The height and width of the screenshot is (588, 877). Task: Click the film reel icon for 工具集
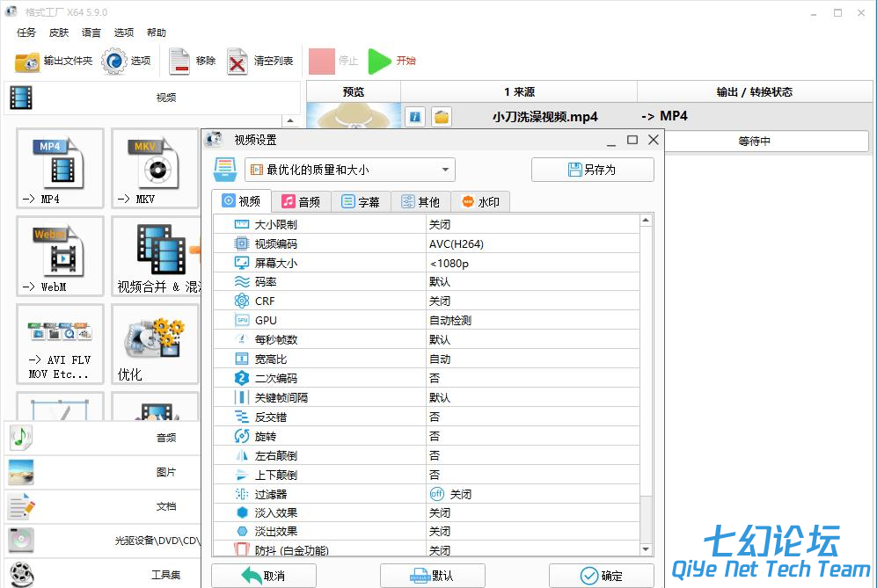[21, 575]
